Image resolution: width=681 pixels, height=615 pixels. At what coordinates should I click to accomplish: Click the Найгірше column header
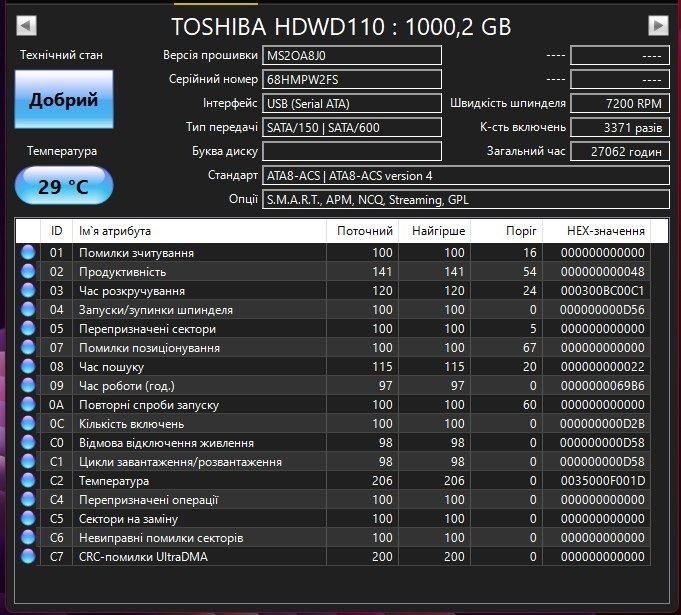(x=434, y=231)
